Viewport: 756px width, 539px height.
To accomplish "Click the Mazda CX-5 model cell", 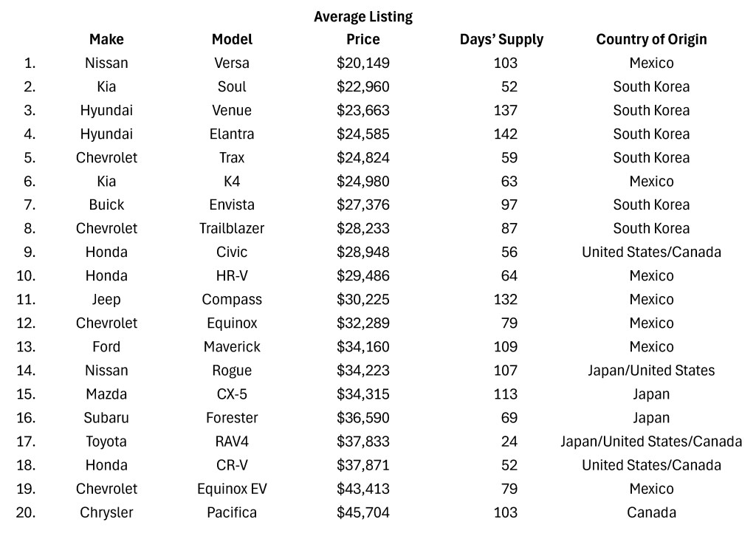I will click(232, 394).
